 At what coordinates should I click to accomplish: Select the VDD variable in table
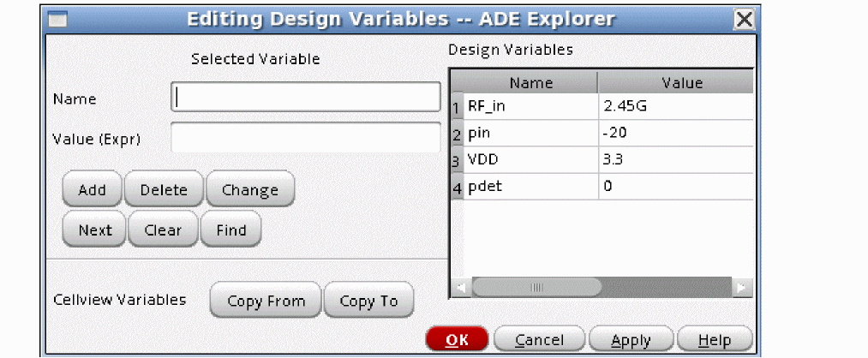(x=530, y=159)
